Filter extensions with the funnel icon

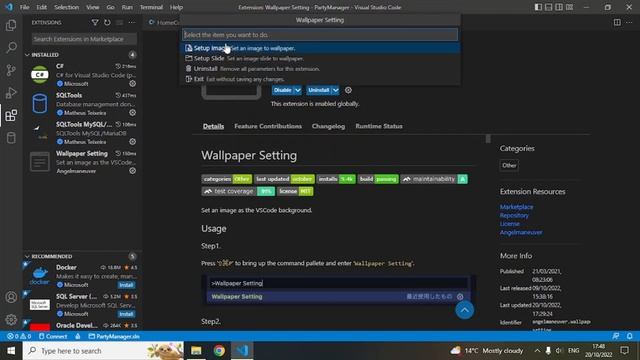click(95, 22)
